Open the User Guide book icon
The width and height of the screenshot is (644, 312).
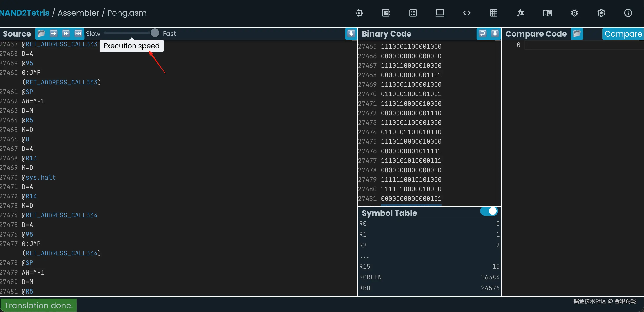(547, 13)
